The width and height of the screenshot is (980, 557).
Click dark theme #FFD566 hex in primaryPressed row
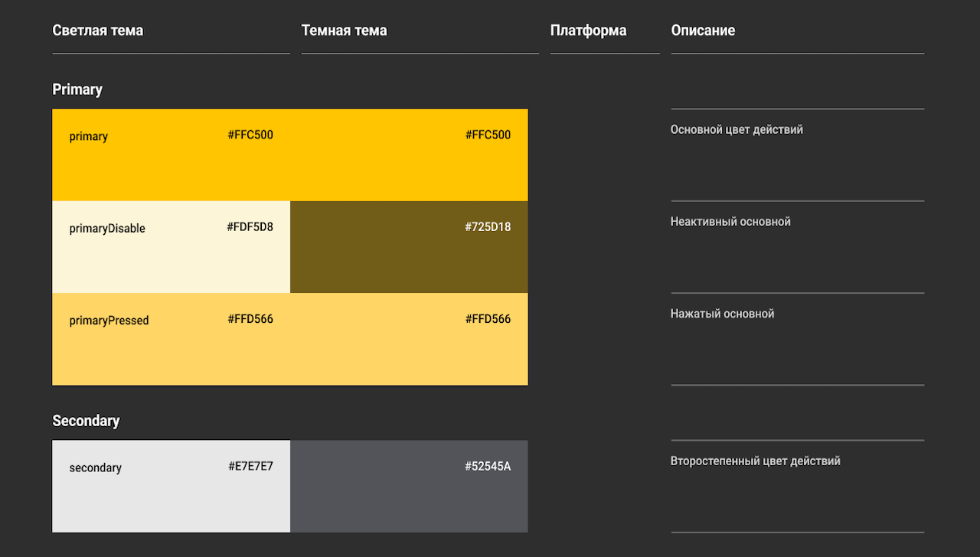[488, 319]
